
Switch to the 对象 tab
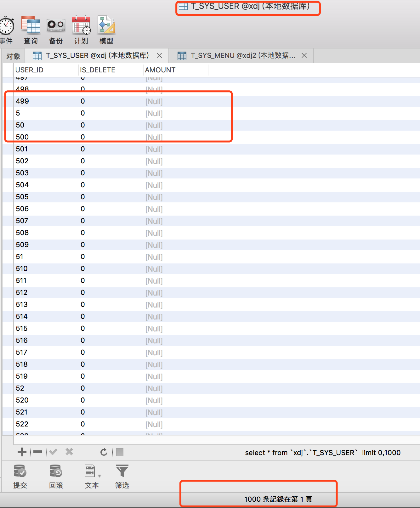(13, 56)
